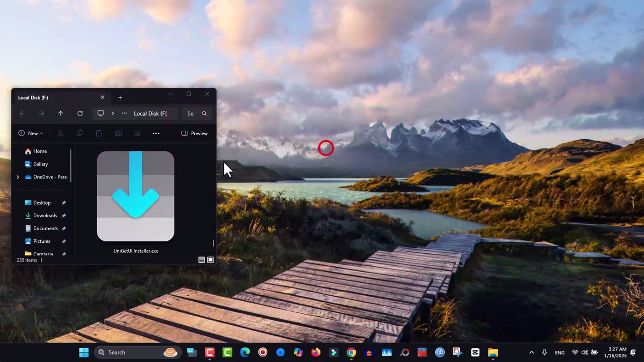
Task: Navigate up one folder level
Action: pyautogui.click(x=60, y=114)
